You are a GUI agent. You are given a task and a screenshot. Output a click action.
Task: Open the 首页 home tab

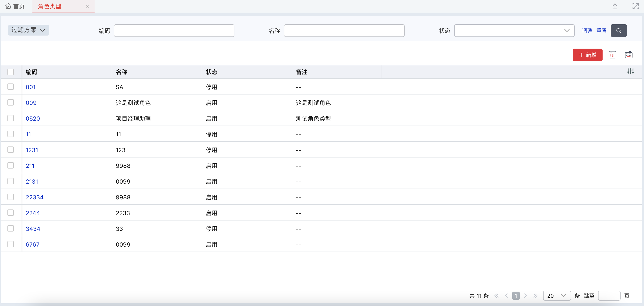tap(15, 6)
